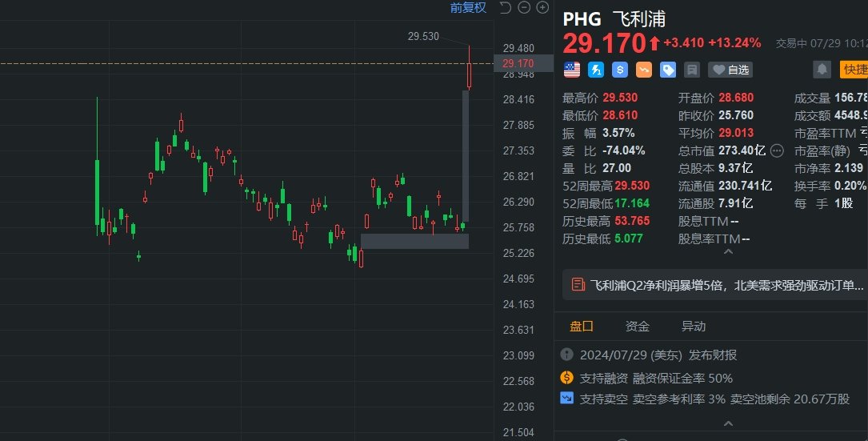Switch to the 资金 tab
This screenshot has height=441, width=868.
638,327
